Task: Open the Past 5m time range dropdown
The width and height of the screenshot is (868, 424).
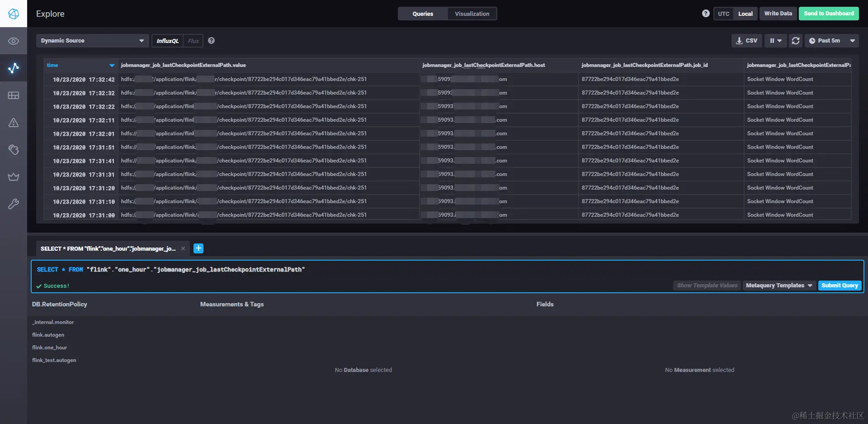Action: pos(832,41)
